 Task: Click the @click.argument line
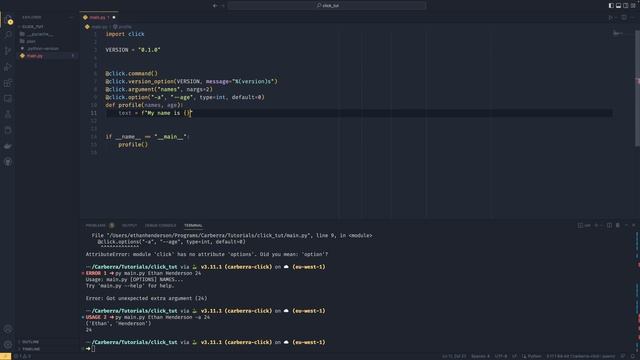point(159,89)
